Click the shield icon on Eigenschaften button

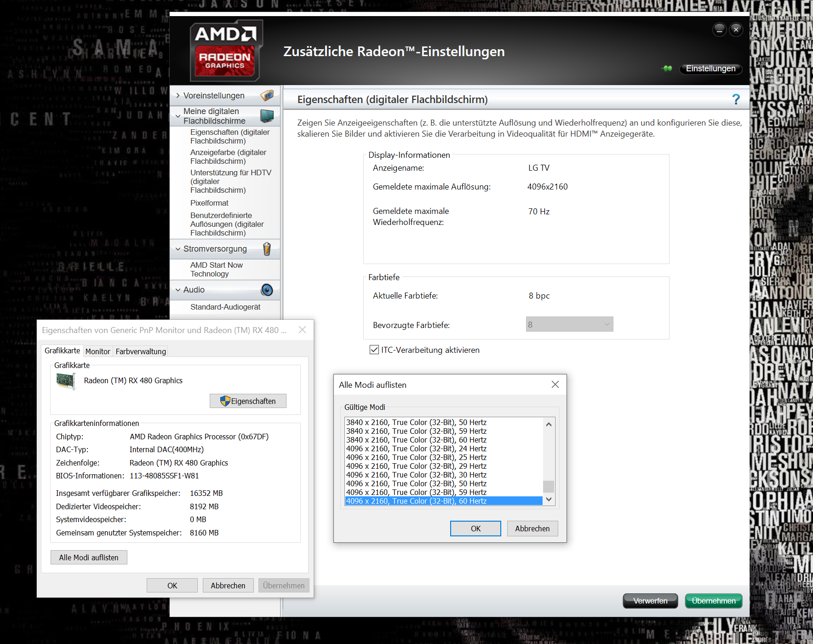[x=225, y=401]
